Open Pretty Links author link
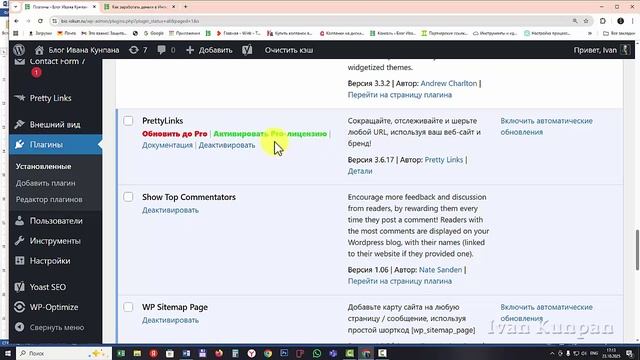 click(444, 160)
